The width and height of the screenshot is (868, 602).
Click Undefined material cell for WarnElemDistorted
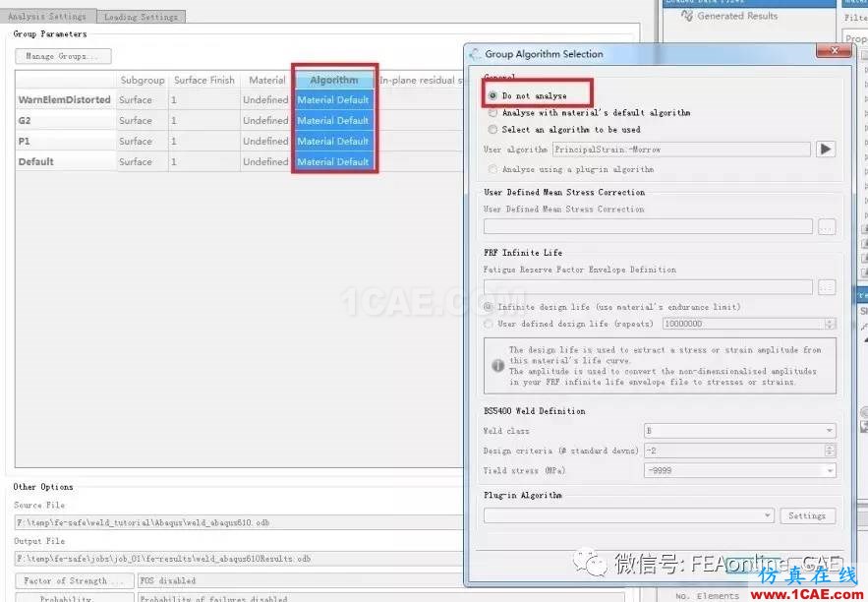click(x=265, y=99)
